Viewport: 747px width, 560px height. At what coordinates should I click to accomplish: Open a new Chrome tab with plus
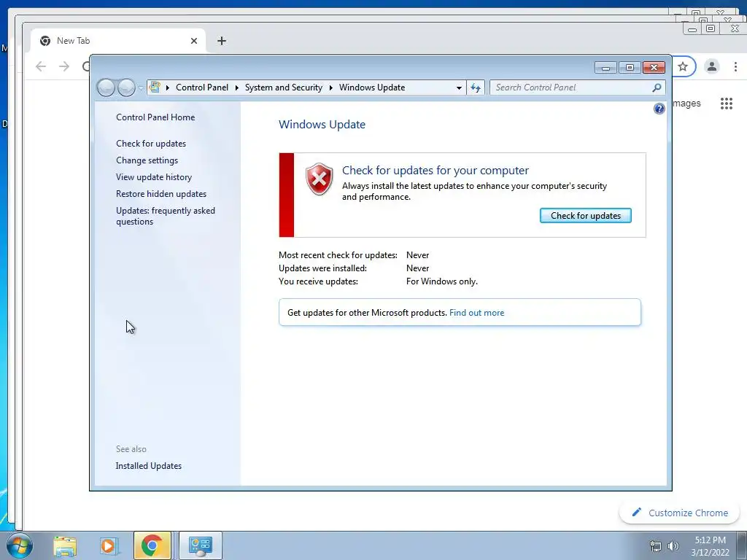[222, 41]
